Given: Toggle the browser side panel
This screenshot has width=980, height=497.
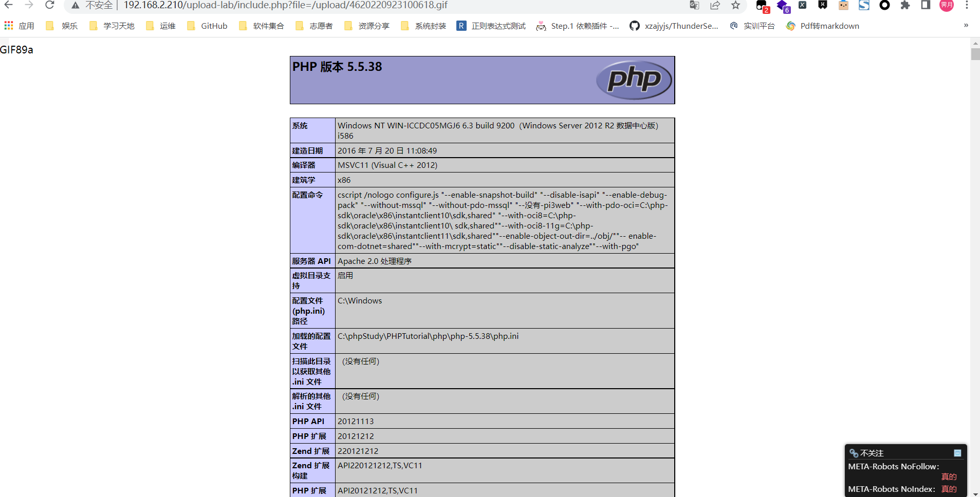Looking at the screenshot, I should pyautogui.click(x=926, y=5).
